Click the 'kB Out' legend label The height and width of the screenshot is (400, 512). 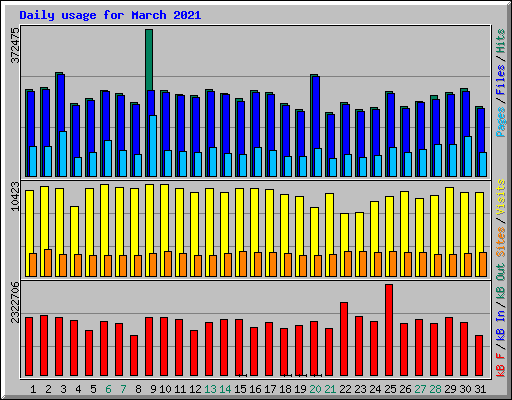tap(501, 279)
